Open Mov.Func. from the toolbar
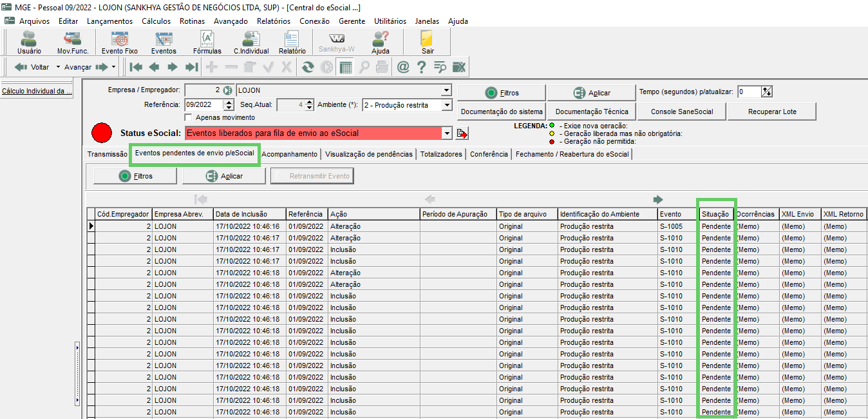This screenshot has width=868, height=419. click(73, 43)
